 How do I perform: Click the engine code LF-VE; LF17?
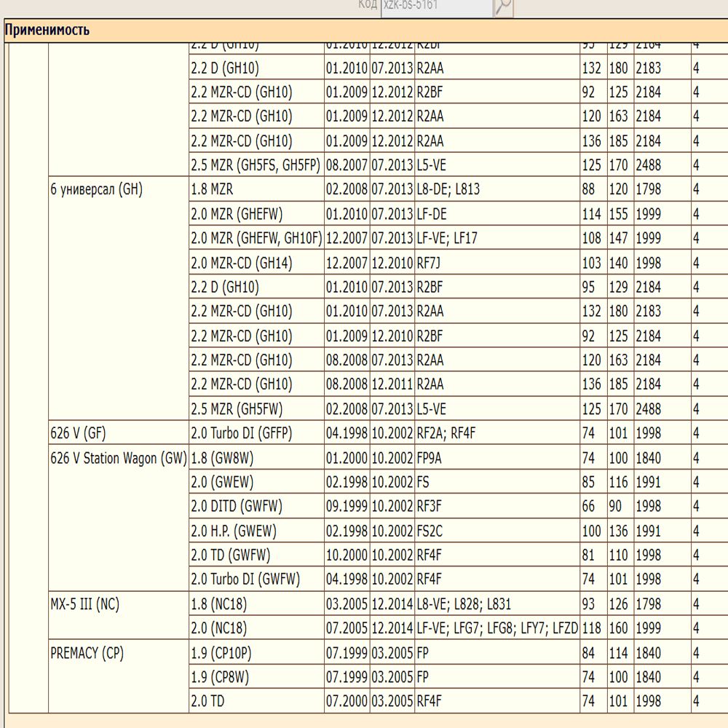447,238
